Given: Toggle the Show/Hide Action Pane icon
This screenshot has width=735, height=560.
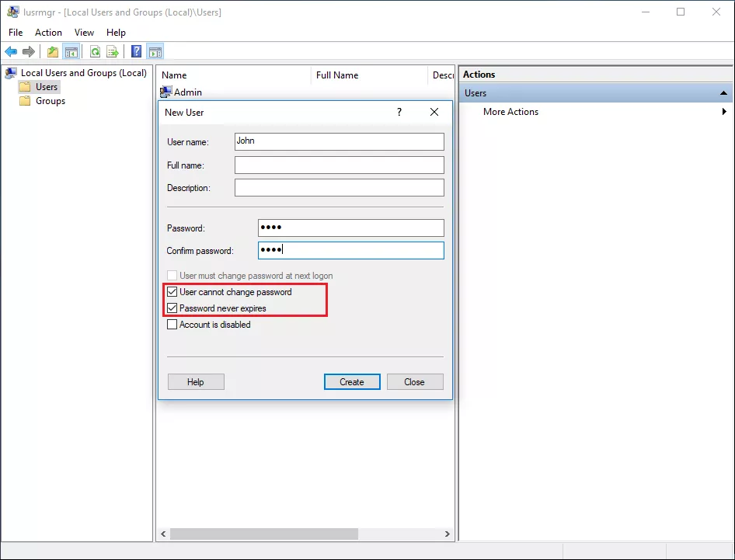Looking at the screenshot, I should (155, 51).
